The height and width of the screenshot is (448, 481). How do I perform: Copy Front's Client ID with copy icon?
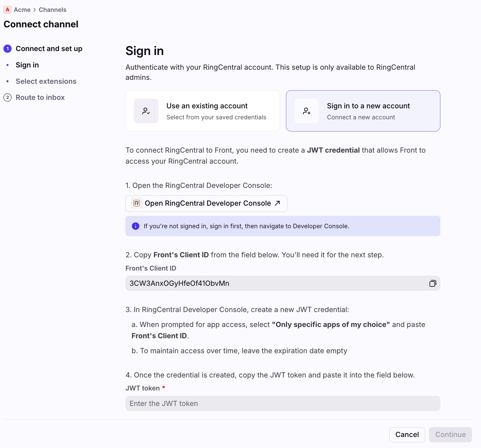click(x=432, y=283)
